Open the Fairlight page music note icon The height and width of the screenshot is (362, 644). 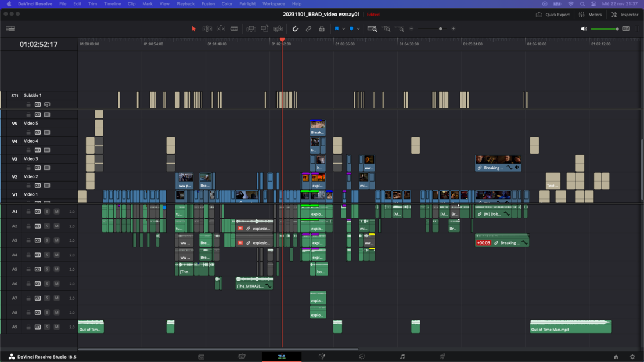[x=402, y=357]
